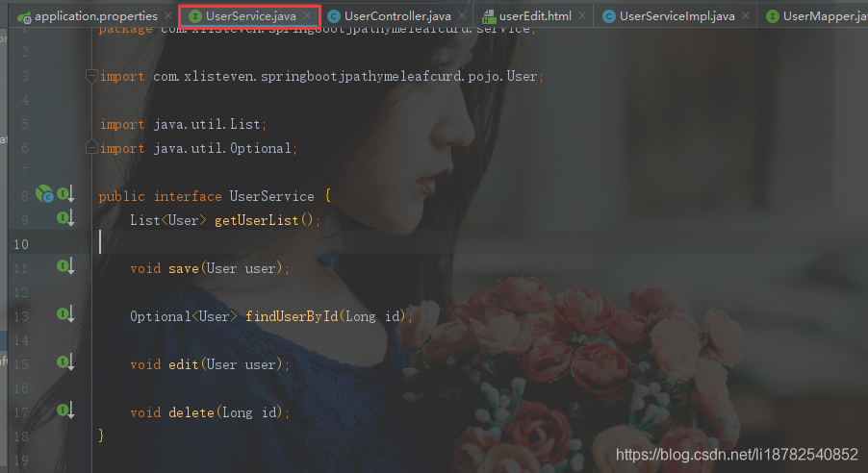The image size is (868, 473).
Task: Click the findUserById method name
Action: [292, 316]
